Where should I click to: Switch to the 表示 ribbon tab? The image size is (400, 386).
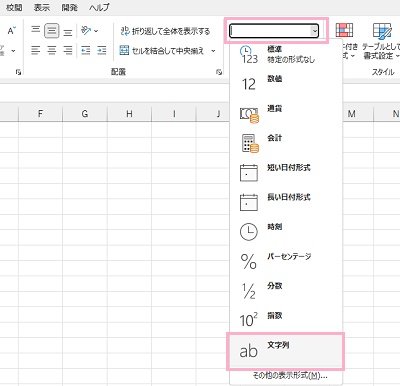(42, 7)
